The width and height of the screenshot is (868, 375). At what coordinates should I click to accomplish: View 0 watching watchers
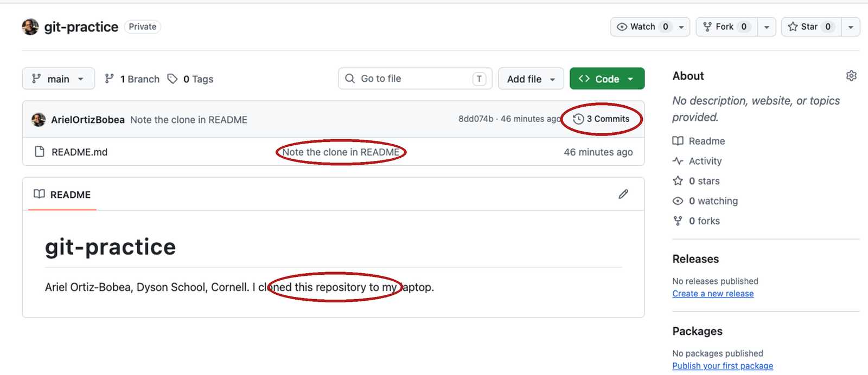(705, 201)
